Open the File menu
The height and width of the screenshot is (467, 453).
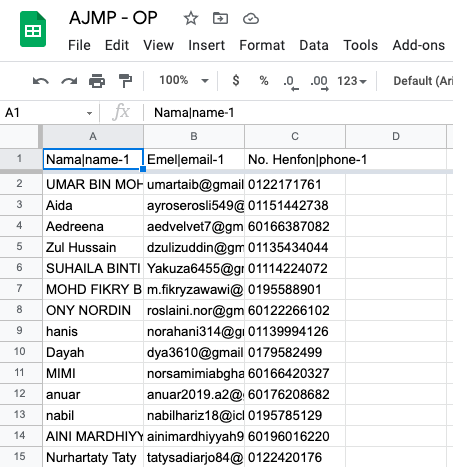79,45
